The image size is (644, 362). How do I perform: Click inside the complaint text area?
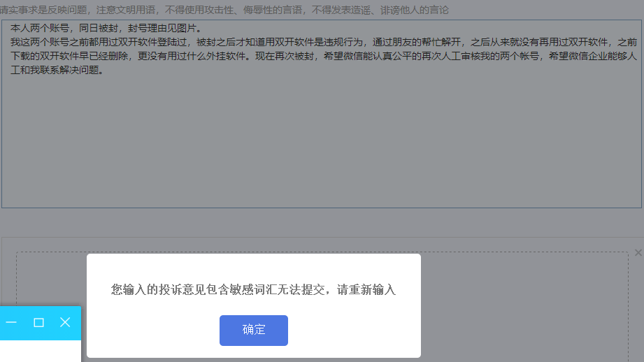tap(322, 114)
